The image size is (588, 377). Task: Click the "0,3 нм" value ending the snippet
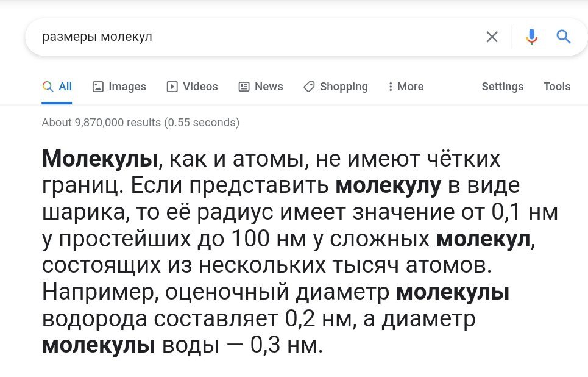tap(285, 346)
